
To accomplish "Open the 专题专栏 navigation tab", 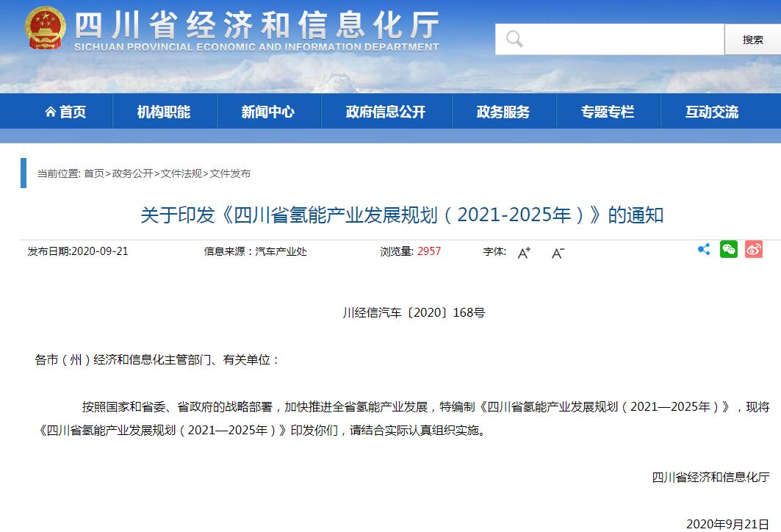I will pos(608,112).
